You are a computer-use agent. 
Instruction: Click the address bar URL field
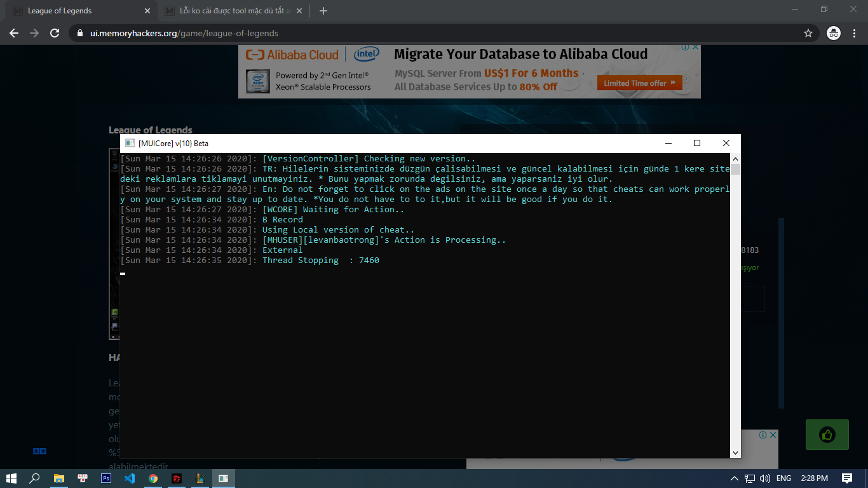tap(445, 33)
